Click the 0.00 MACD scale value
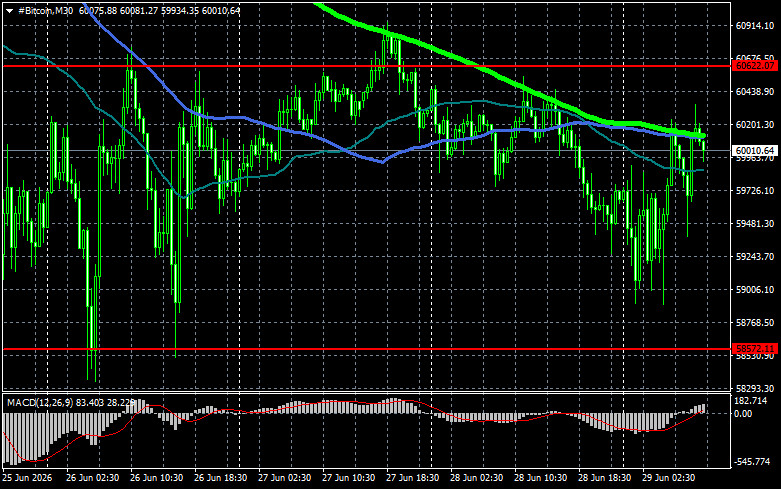Image resolution: width=781 pixels, height=489 pixels. 743,414
